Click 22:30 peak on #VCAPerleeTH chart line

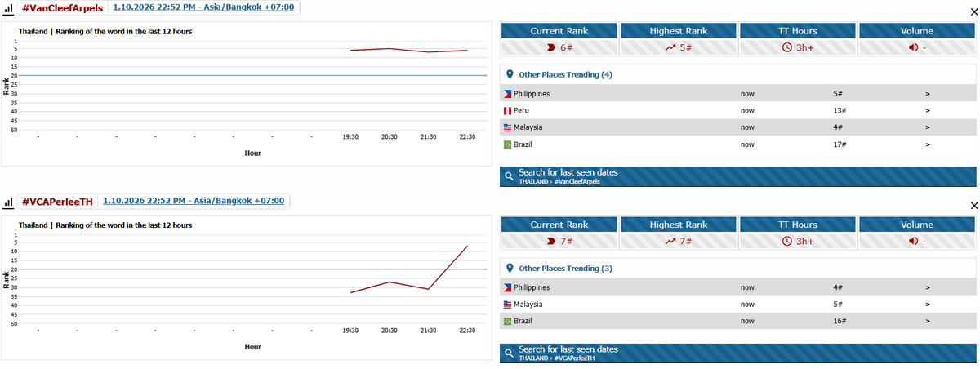[467, 246]
